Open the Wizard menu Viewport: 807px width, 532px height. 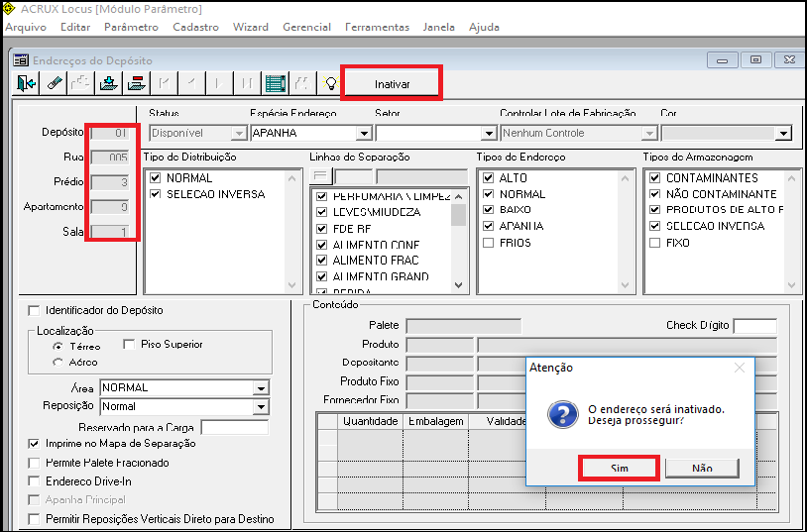[x=251, y=28]
